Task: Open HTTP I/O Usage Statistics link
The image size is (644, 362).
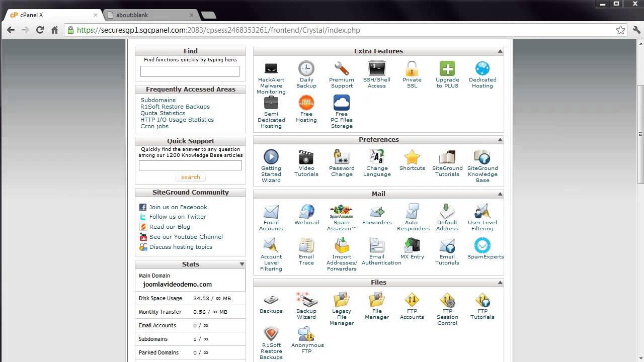Action: coord(177,120)
